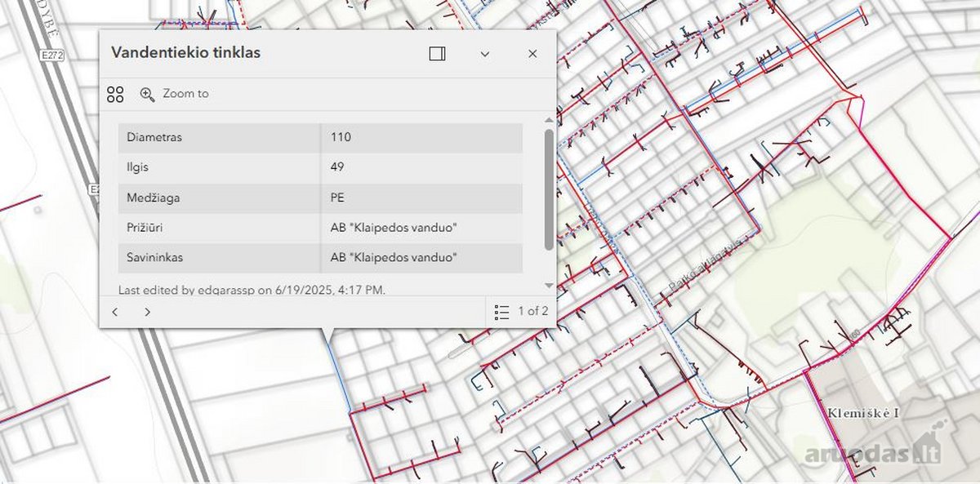Click the Vandentiekio tinklas popup title
980x484 pixels.
point(185,53)
